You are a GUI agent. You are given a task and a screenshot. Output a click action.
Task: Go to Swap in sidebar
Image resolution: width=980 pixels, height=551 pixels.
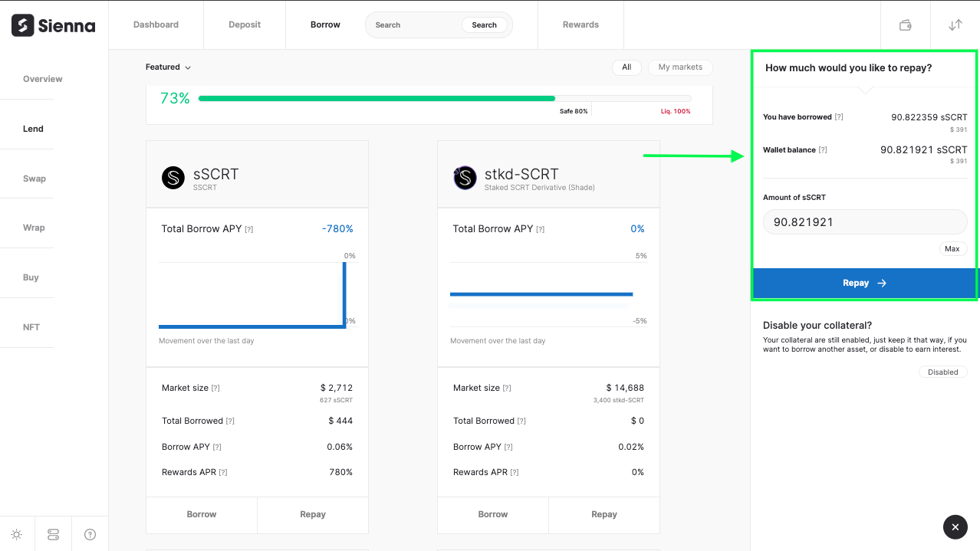[x=35, y=179]
